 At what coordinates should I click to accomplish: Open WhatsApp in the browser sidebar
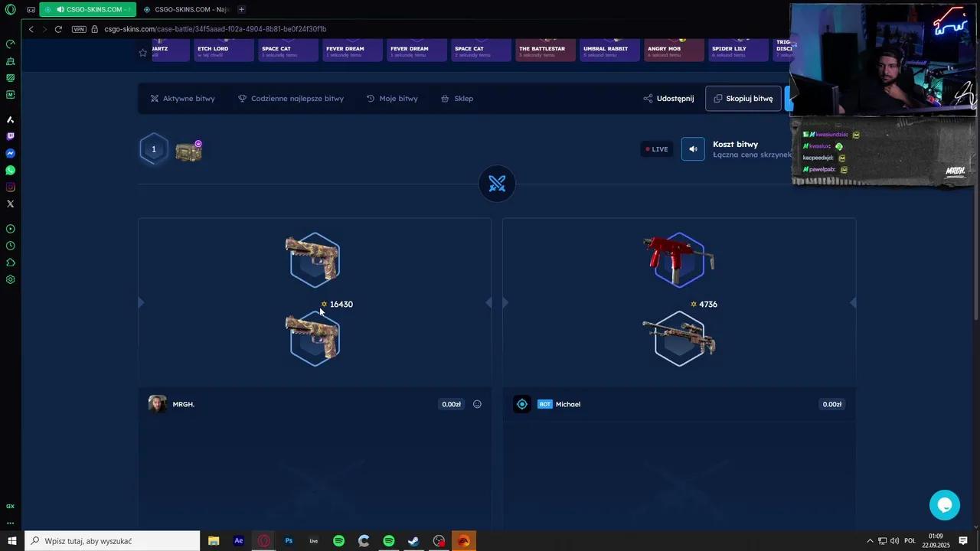click(10, 170)
